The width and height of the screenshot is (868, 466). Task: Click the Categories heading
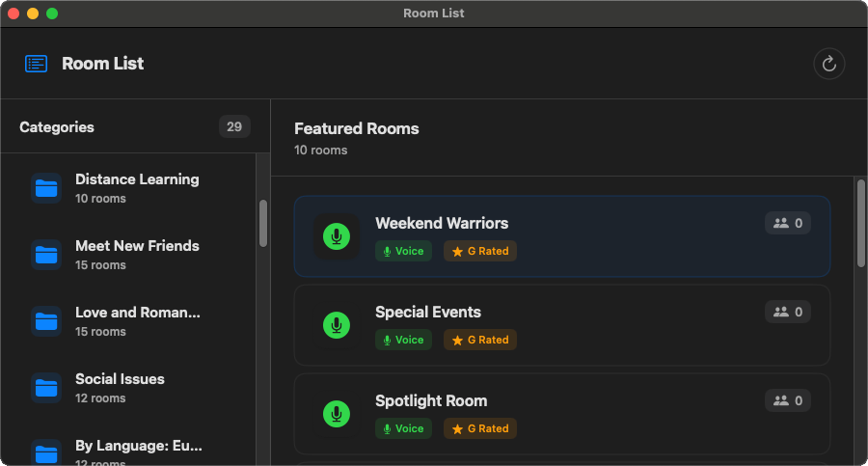coord(57,127)
